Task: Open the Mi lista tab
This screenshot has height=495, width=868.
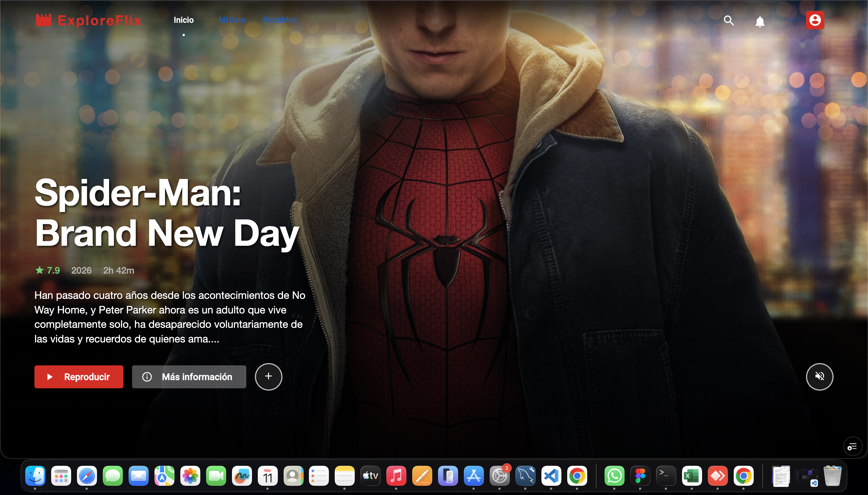Action: pyautogui.click(x=232, y=20)
